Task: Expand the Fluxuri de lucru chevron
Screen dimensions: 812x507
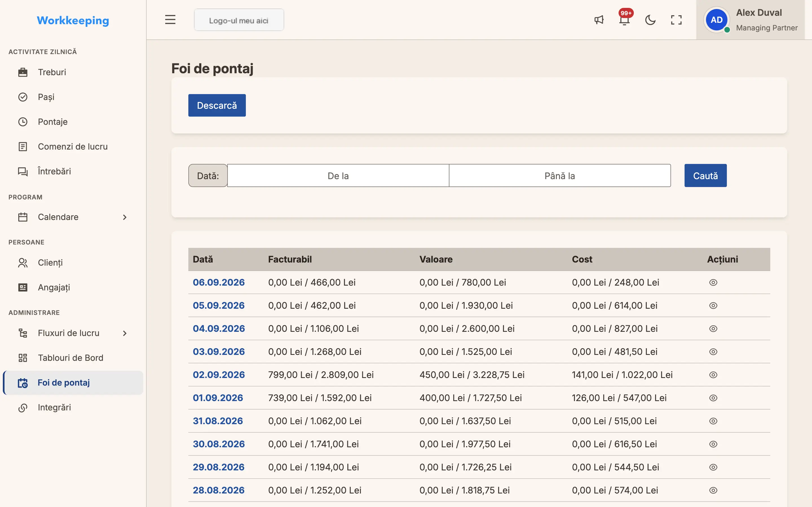Action: [125, 333]
